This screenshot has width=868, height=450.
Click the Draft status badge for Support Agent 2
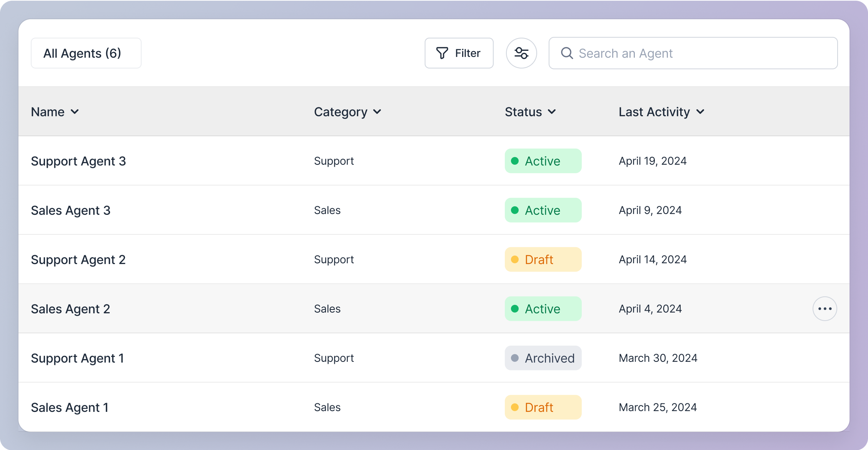coord(543,259)
